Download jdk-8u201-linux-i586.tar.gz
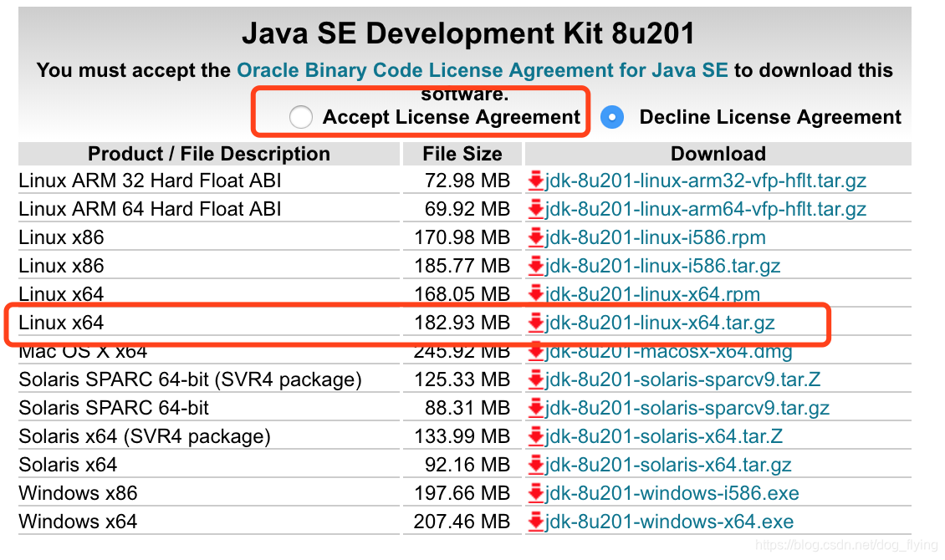Viewport: 945px width, 560px height. pos(662,266)
